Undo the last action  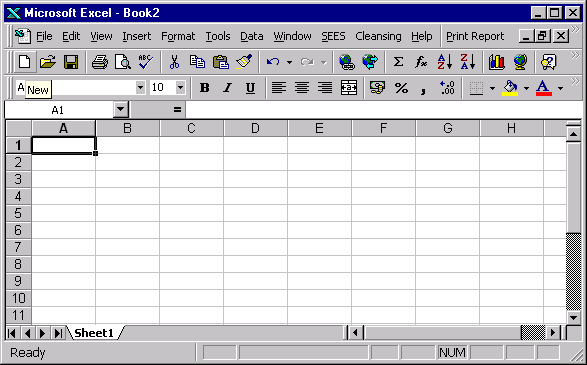point(273,62)
